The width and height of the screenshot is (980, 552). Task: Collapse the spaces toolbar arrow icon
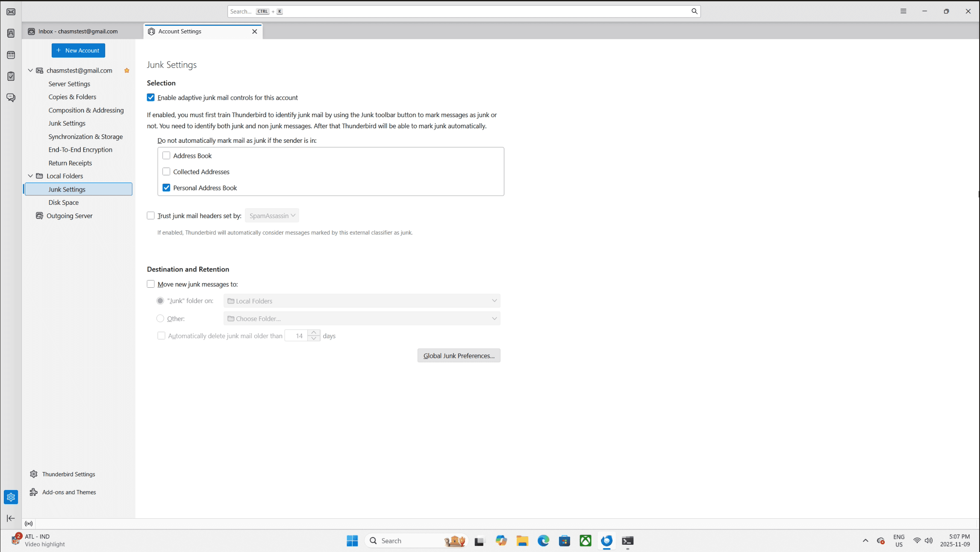coord(11,518)
